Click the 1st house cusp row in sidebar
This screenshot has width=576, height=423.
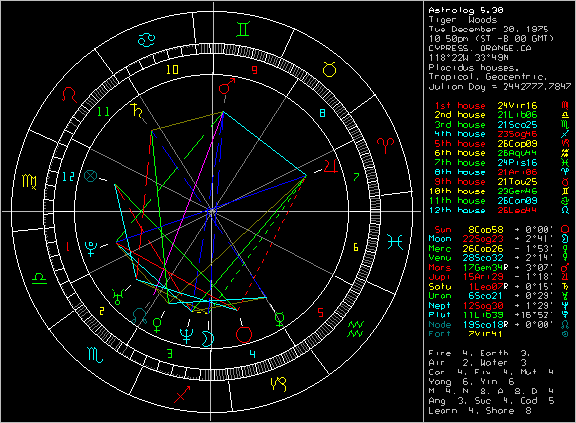[501, 106]
